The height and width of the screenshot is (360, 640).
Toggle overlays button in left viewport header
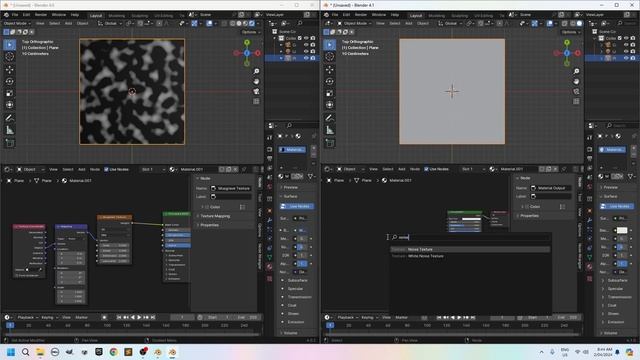click(209, 23)
